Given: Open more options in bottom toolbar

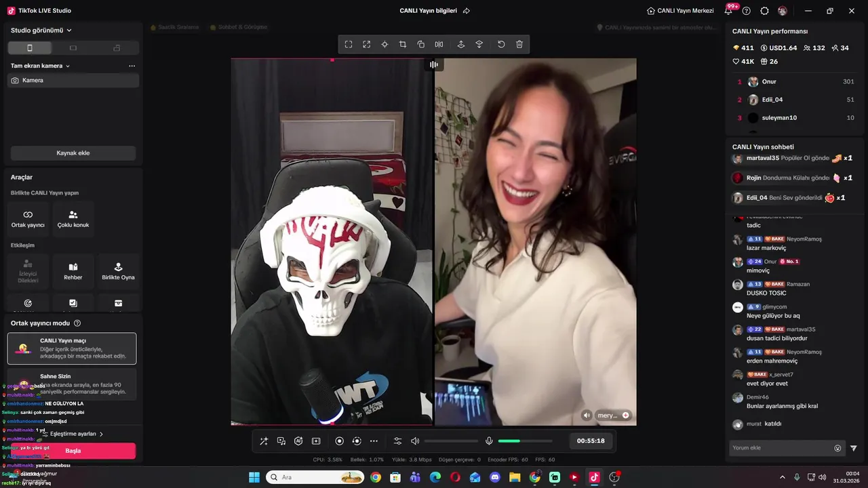Looking at the screenshot, I should point(374,441).
